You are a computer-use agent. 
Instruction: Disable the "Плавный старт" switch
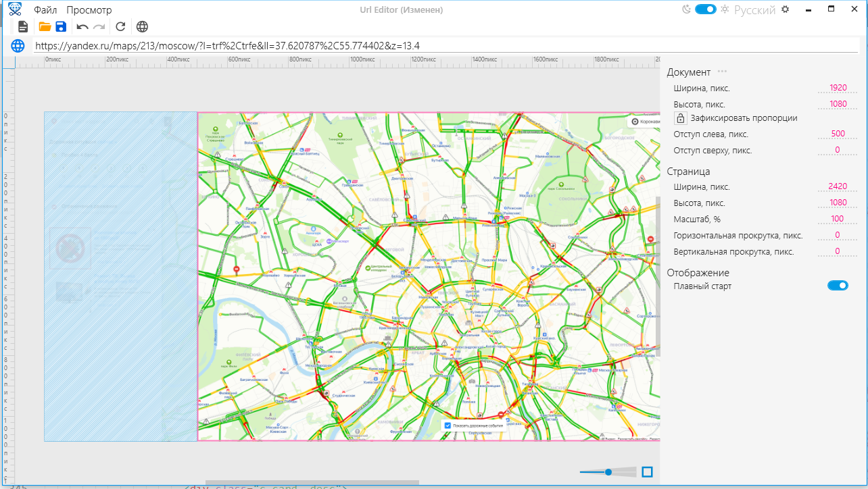tap(838, 286)
